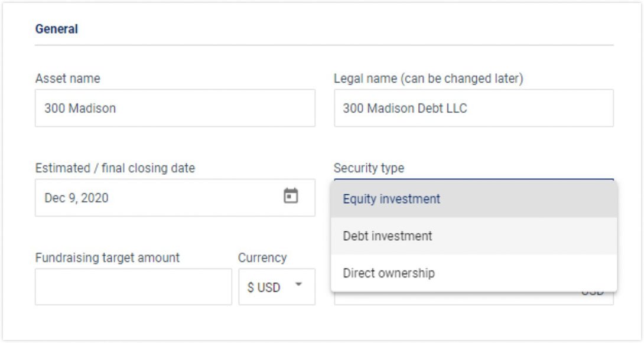Click the Fundraising target amount label

tap(108, 257)
